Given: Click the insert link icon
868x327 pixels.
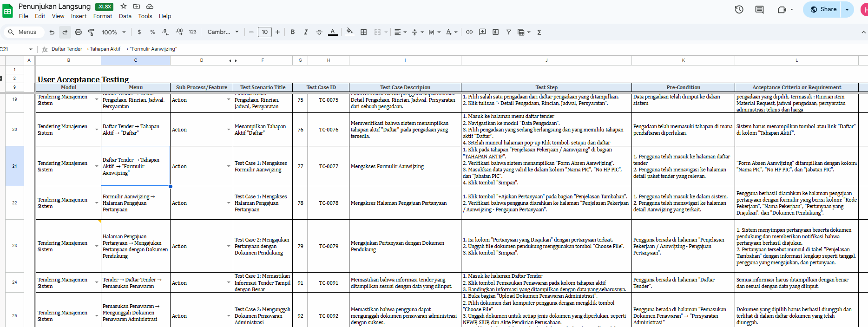Looking at the screenshot, I should [x=469, y=32].
